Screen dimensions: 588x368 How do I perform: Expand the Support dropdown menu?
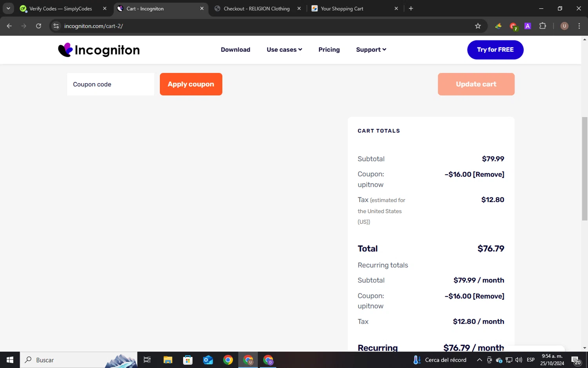coord(371,50)
